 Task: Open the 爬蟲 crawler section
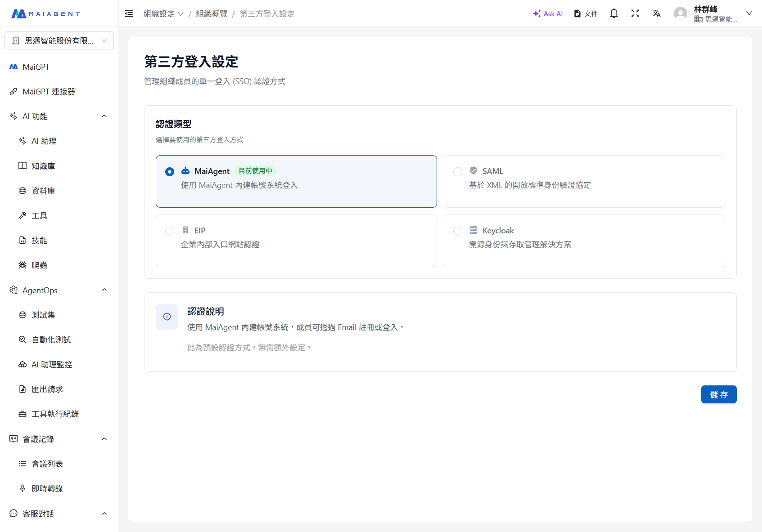[39, 265]
